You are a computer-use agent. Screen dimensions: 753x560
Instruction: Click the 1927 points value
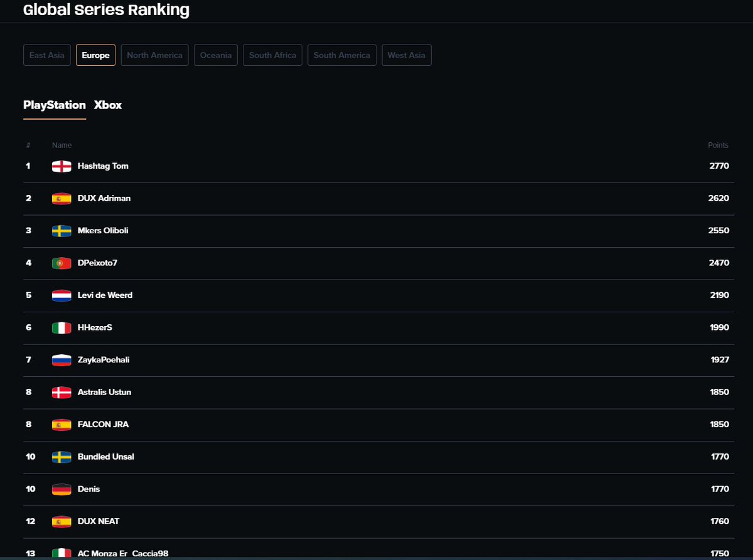pyautogui.click(x=720, y=360)
